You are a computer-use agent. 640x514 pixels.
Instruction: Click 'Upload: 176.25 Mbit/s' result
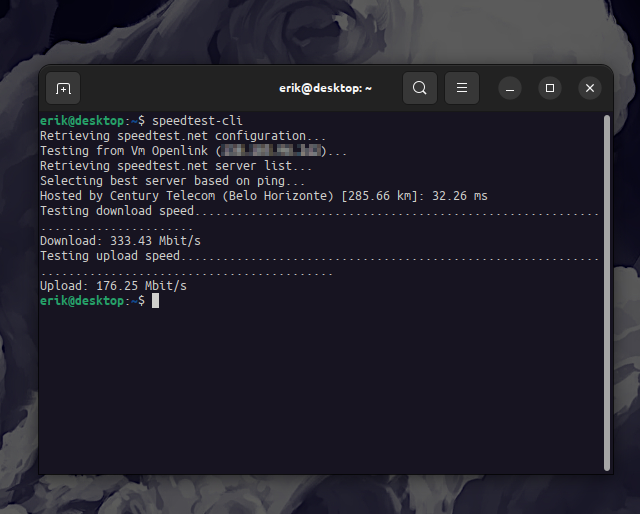click(113, 286)
